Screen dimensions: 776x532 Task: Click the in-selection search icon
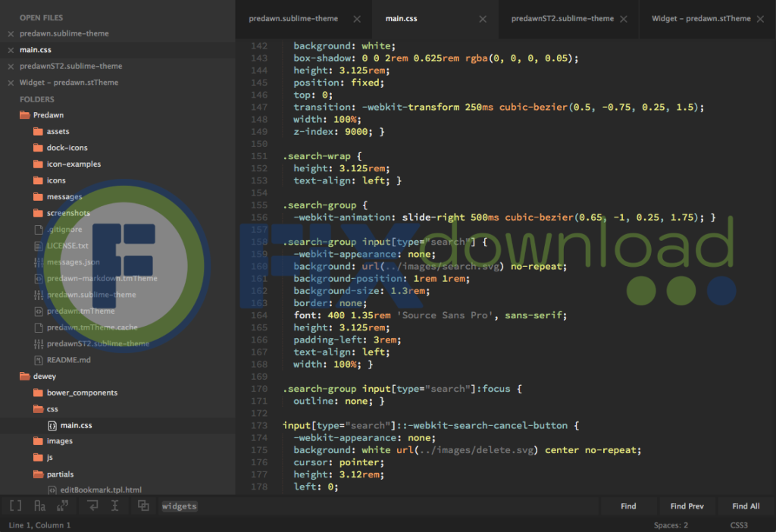pyautogui.click(x=115, y=506)
